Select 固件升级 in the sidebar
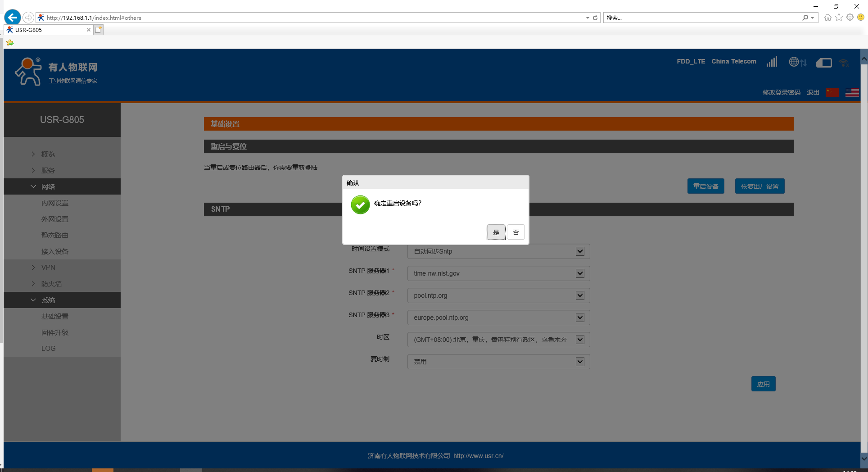868x472 pixels. click(55, 332)
